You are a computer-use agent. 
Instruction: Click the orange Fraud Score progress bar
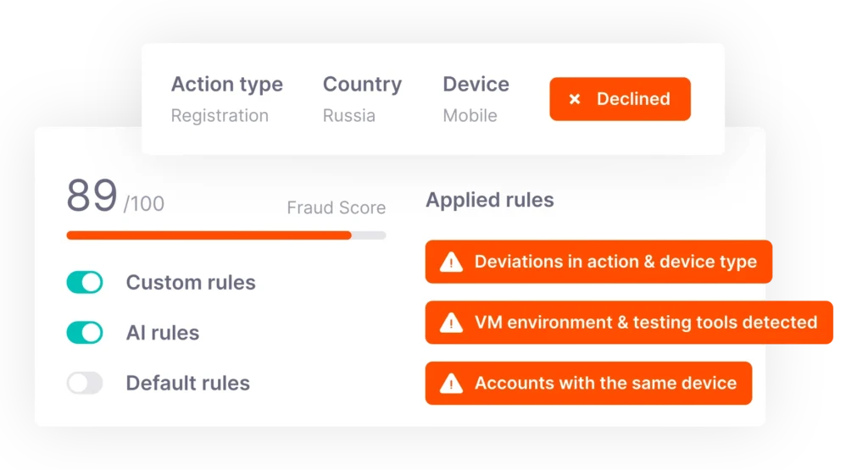click(x=209, y=235)
